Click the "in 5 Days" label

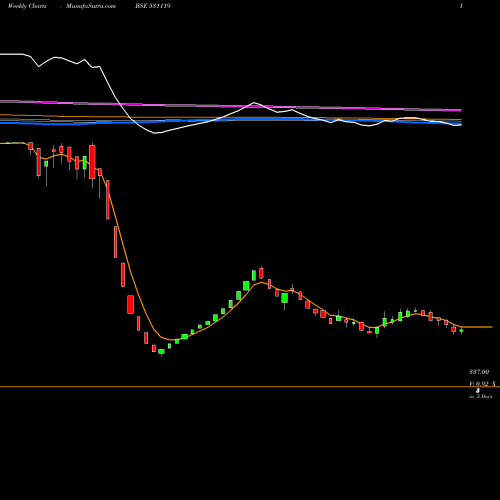[x=480, y=397]
